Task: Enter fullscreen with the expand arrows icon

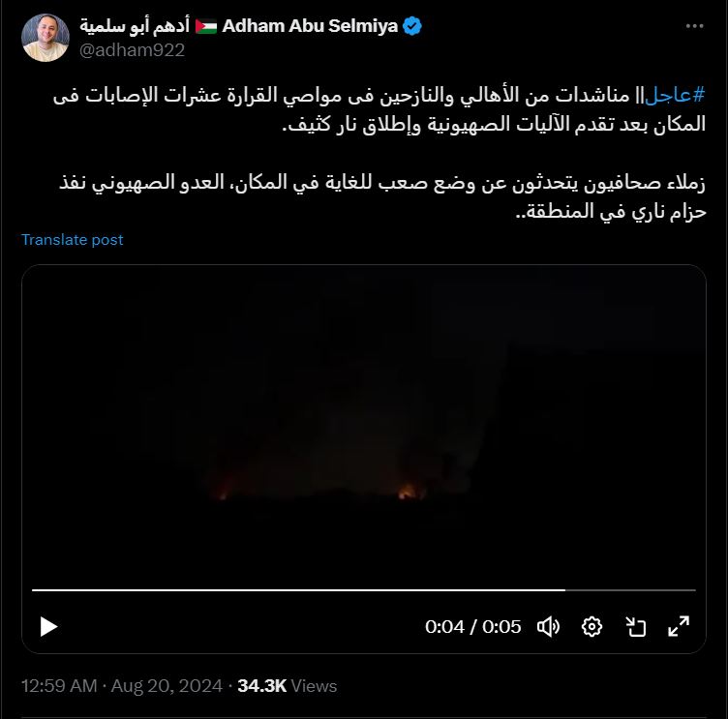Action: click(x=679, y=627)
